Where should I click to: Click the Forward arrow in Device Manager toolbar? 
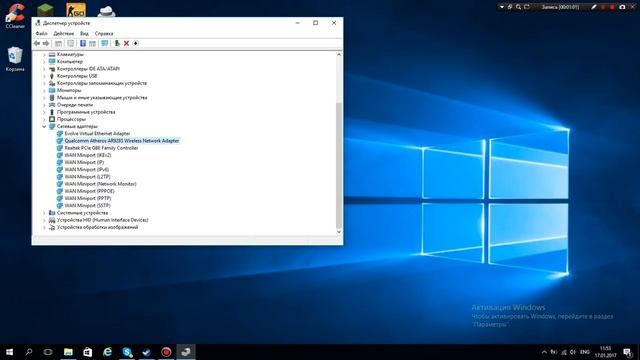click(46, 43)
